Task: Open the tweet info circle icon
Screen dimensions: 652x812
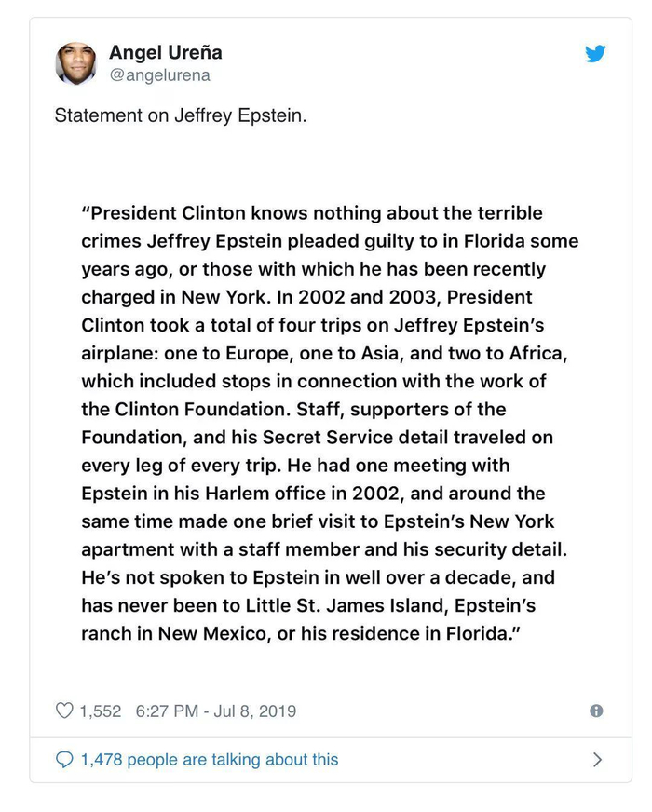Action: coord(596,710)
